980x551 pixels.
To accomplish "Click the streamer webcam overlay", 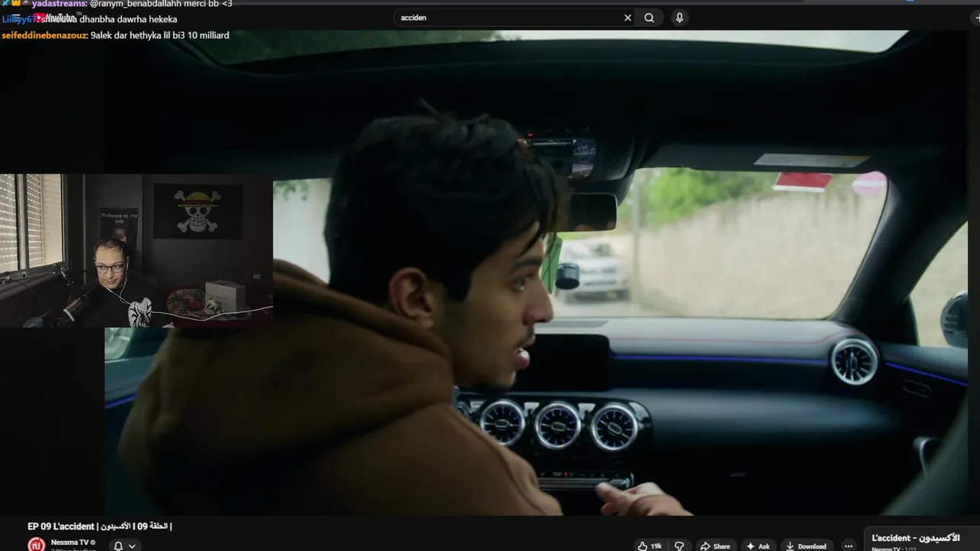I will coord(136,251).
